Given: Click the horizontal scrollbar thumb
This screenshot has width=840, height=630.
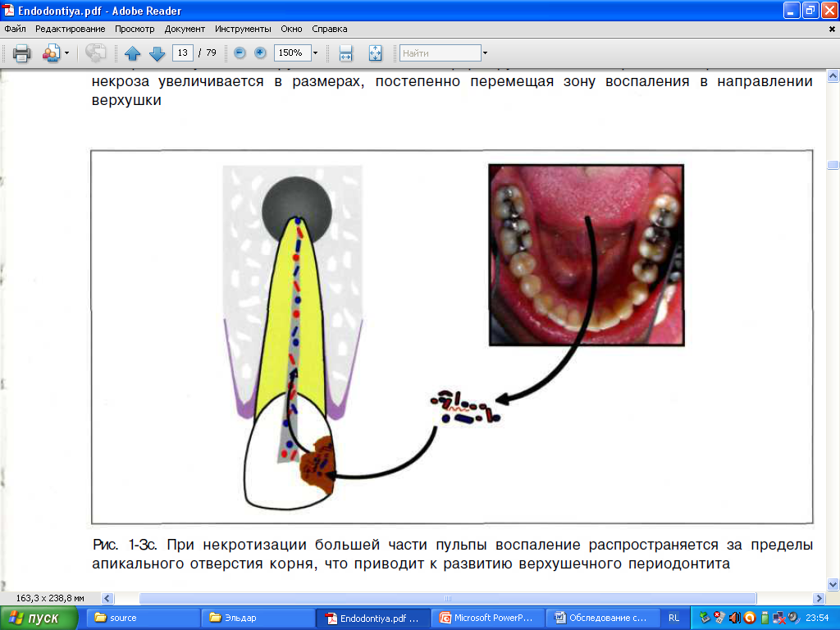Looking at the screenshot, I should pos(448,598).
